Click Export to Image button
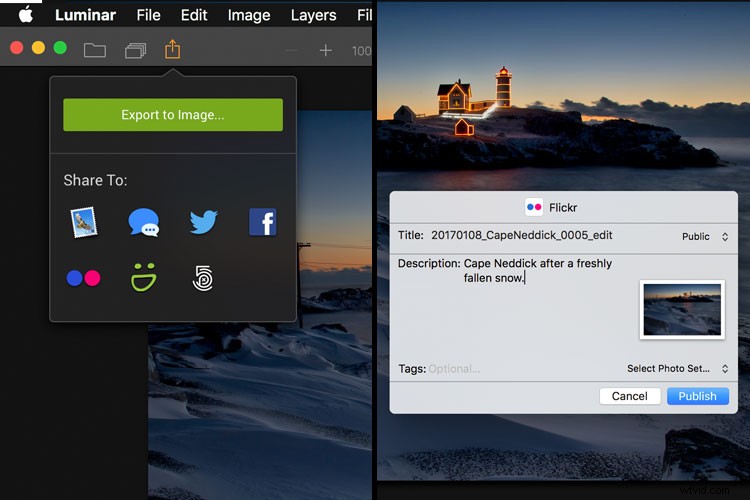 click(x=173, y=115)
